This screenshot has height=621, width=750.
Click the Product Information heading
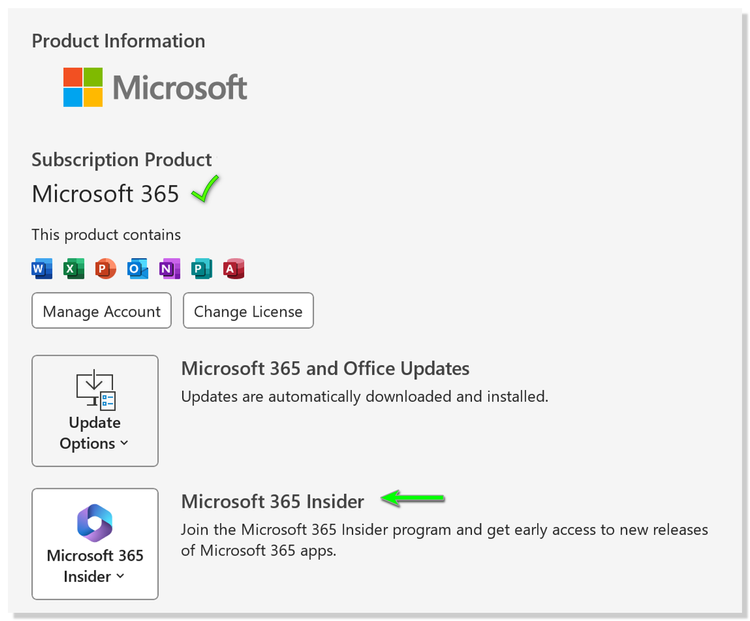pyautogui.click(x=119, y=41)
